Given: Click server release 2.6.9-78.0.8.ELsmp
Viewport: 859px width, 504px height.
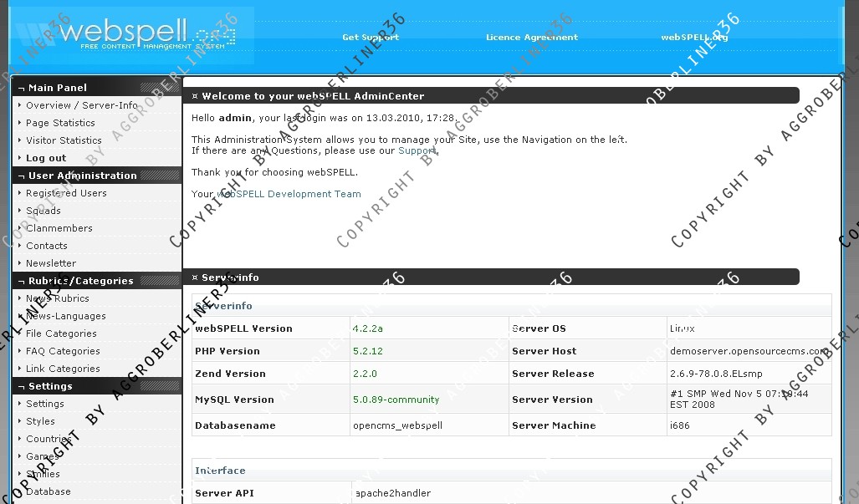Looking at the screenshot, I should tap(716, 374).
